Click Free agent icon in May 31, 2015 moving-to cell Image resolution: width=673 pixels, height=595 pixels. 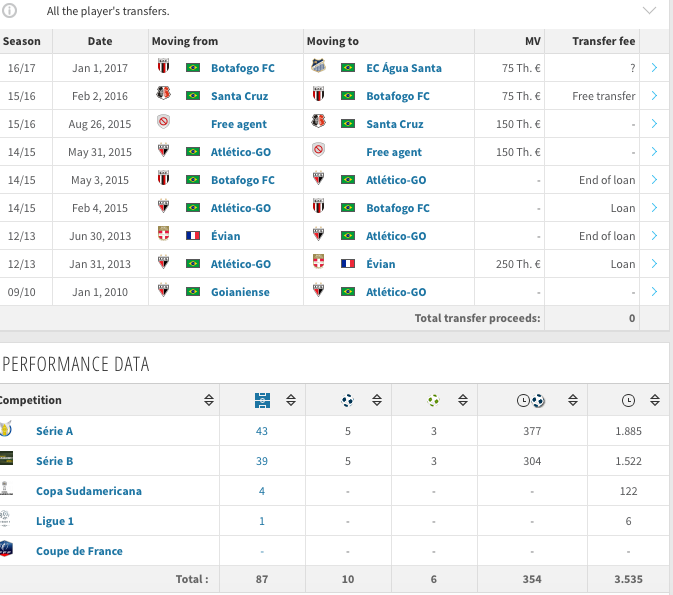coord(318,150)
